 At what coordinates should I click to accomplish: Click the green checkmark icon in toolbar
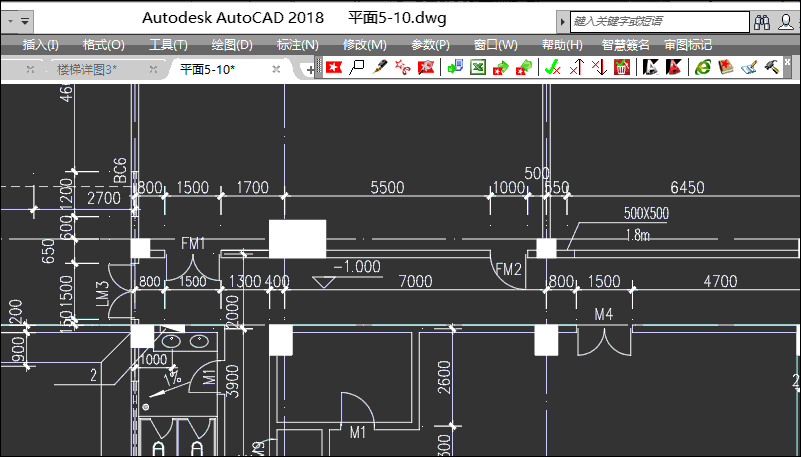[x=551, y=67]
